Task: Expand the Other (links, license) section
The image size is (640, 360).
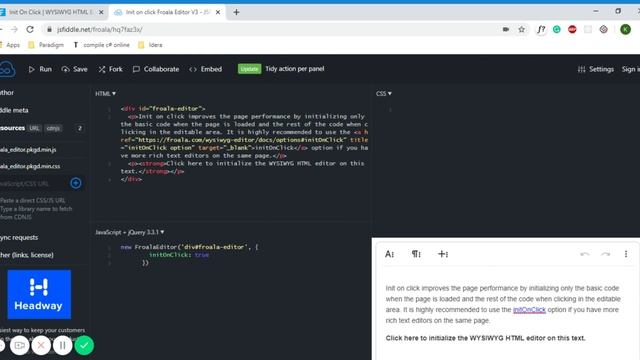Action: [27, 255]
